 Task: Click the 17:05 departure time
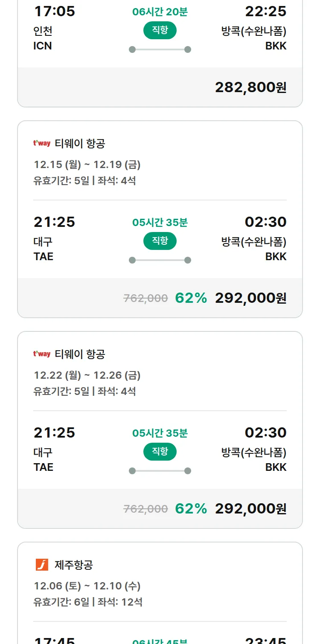pyautogui.click(x=54, y=12)
